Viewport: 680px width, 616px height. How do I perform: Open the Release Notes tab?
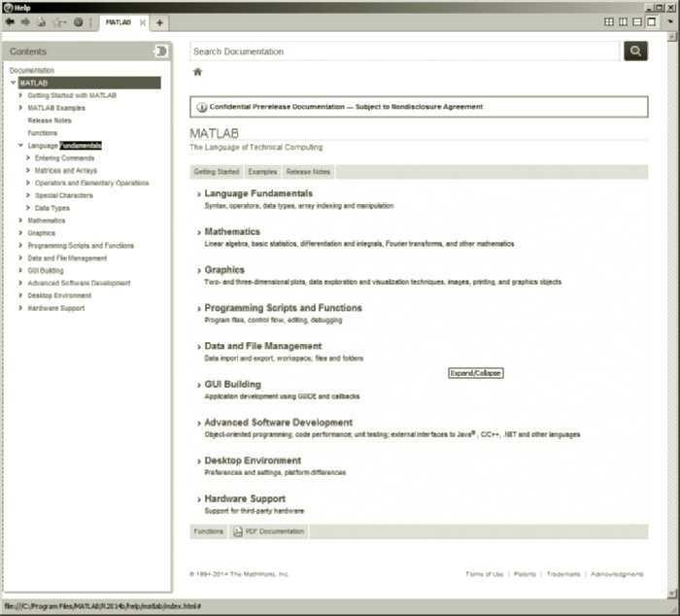click(x=308, y=172)
